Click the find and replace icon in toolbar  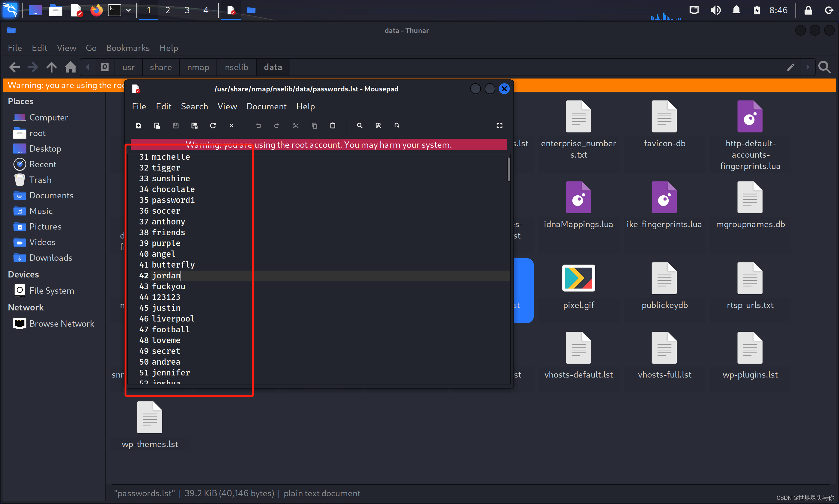tap(378, 125)
